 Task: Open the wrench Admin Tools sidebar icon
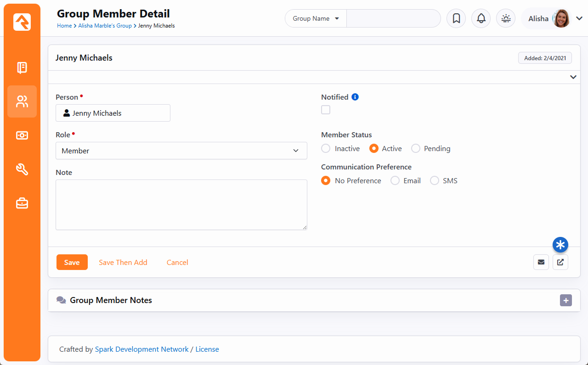(x=22, y=169)
